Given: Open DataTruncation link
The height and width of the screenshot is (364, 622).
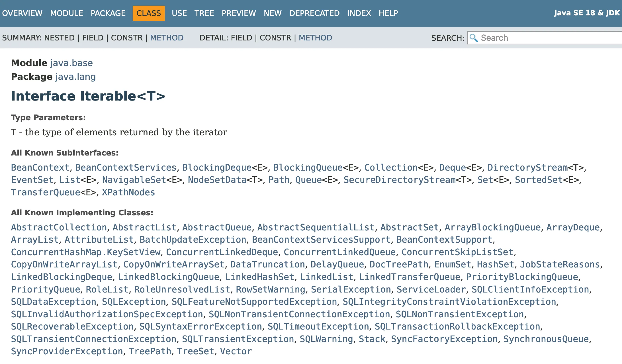Looking at the screenshot, I should coord(268,265).
